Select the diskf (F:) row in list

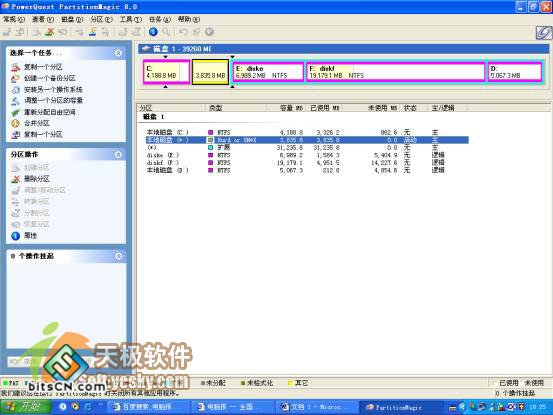pos(307,163)
